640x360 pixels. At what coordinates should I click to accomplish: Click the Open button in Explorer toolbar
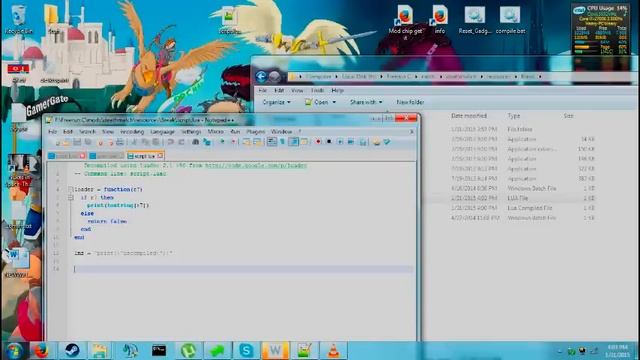pyautogui.click(x=317, y=102)
